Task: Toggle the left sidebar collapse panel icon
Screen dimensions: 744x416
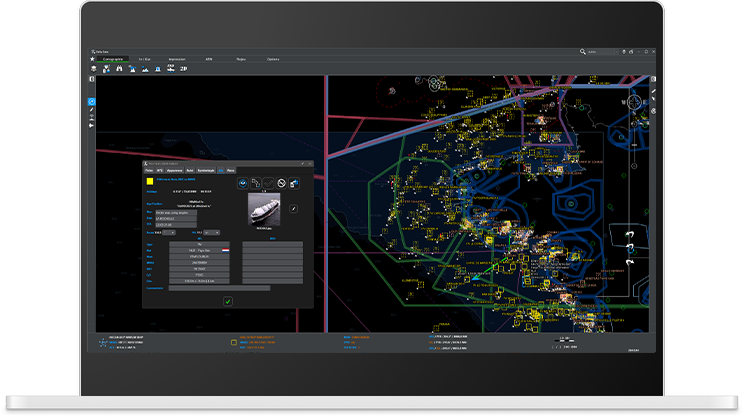Action: (92, 79)
